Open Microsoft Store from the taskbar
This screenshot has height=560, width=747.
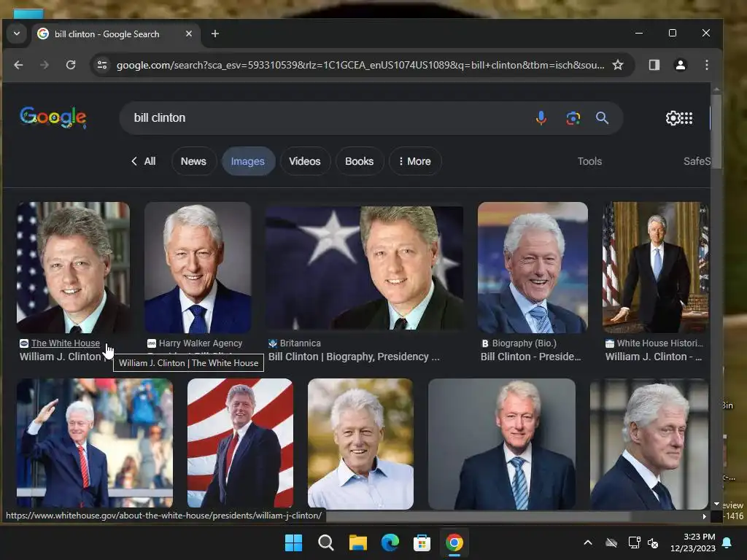click(x=422, y=542)
